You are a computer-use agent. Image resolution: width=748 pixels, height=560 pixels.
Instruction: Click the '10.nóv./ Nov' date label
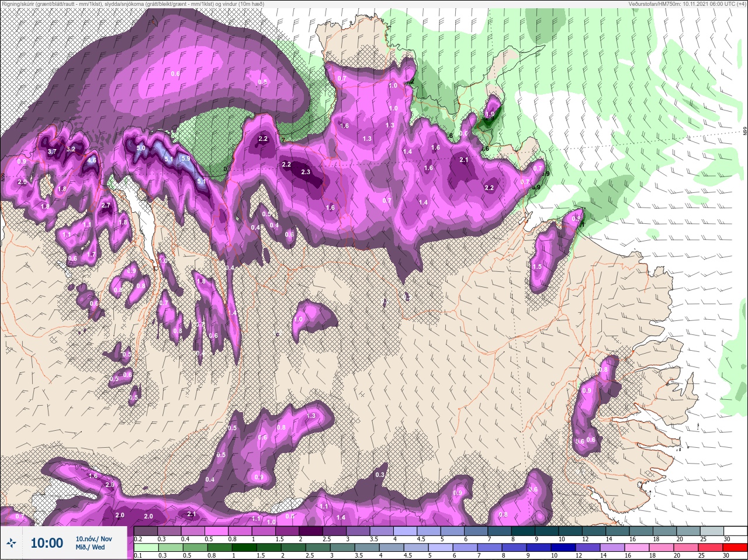click(x=93, y=538)
